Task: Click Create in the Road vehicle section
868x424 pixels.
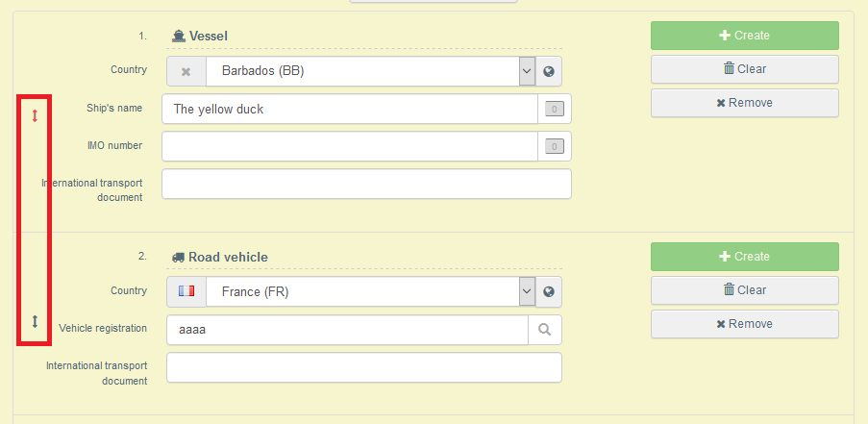Action: click(x=745, y=257)
